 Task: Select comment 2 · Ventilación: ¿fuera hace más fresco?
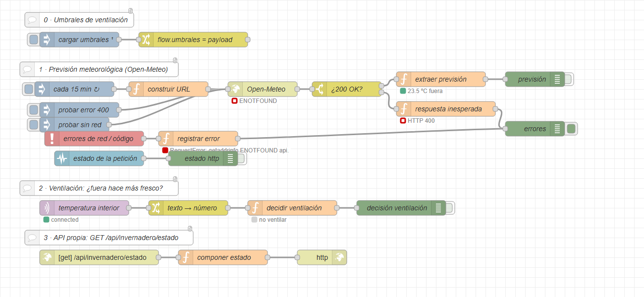point(99,188)
